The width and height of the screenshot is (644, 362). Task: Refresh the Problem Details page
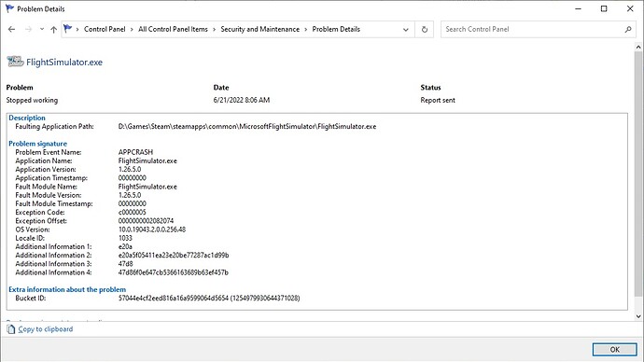[425, 30]
